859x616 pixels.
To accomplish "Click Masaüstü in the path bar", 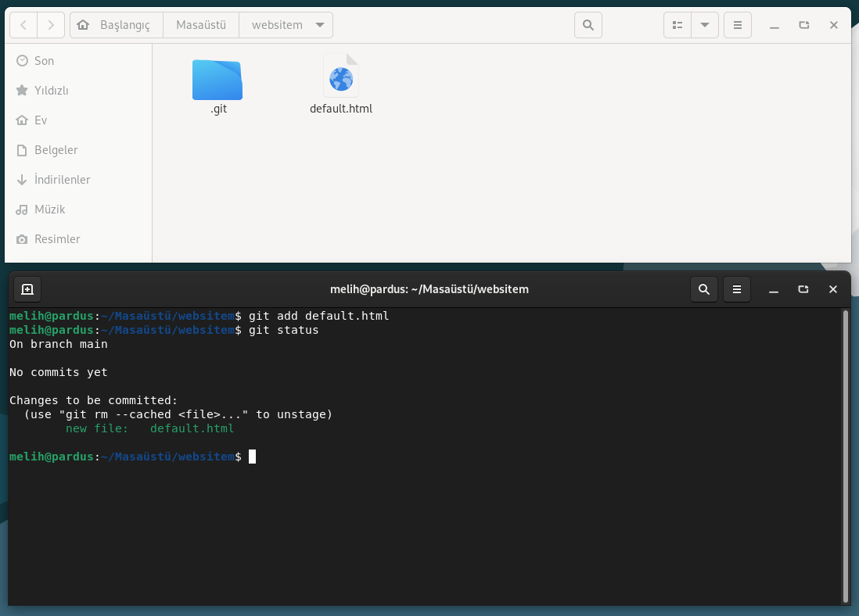I will pos(201,25).
